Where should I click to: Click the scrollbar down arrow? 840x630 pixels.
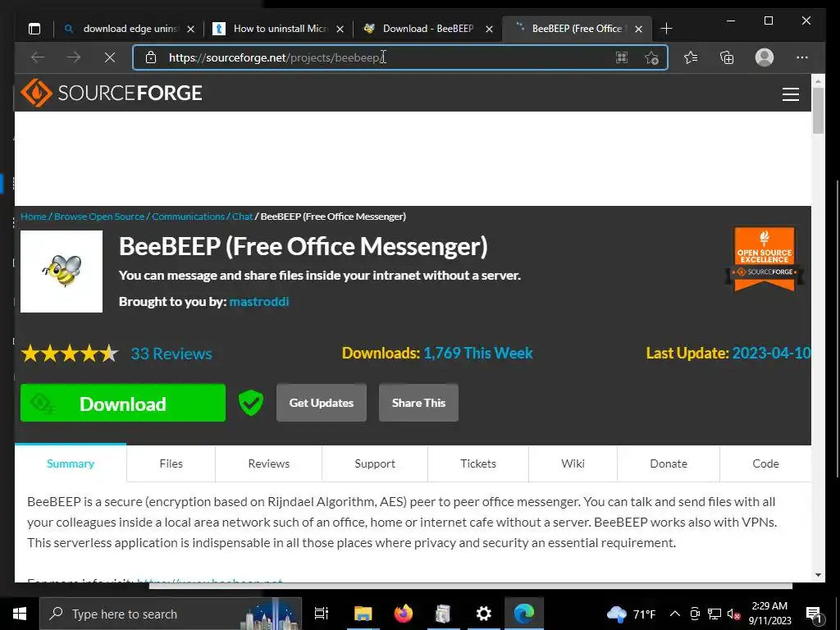point(818,575)
